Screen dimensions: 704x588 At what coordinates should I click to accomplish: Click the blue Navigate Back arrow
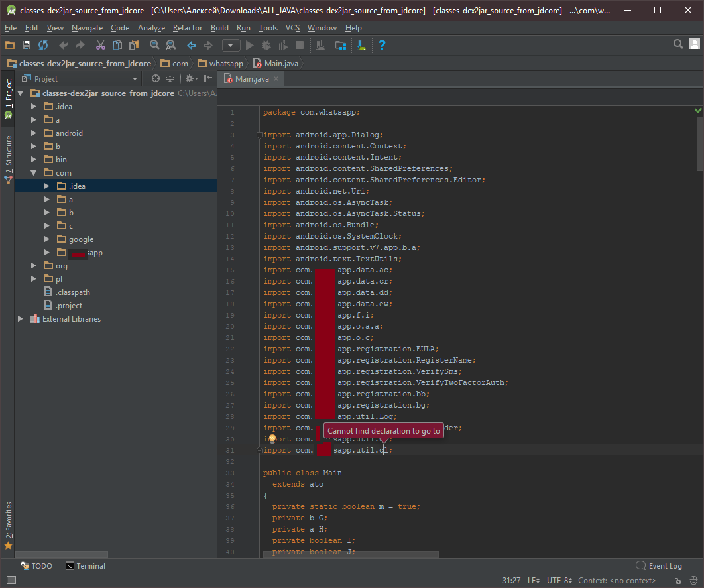pos(192,45)
